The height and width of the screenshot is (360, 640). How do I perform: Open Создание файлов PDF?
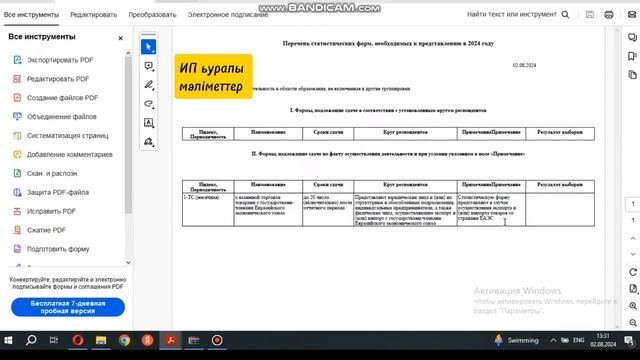point(62,98)
